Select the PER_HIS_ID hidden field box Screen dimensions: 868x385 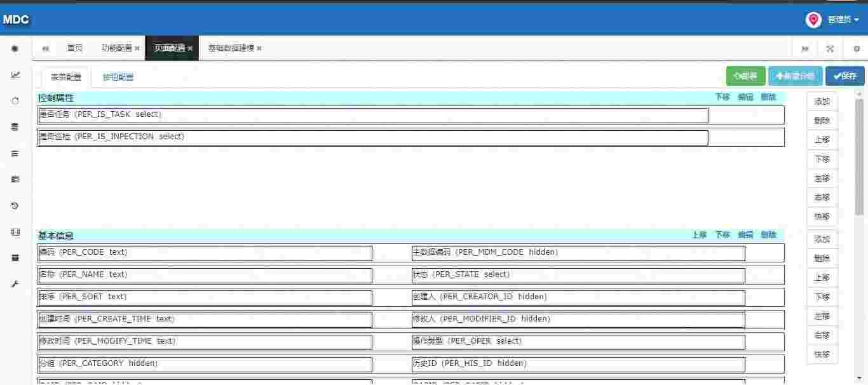(x=578, y=364)
